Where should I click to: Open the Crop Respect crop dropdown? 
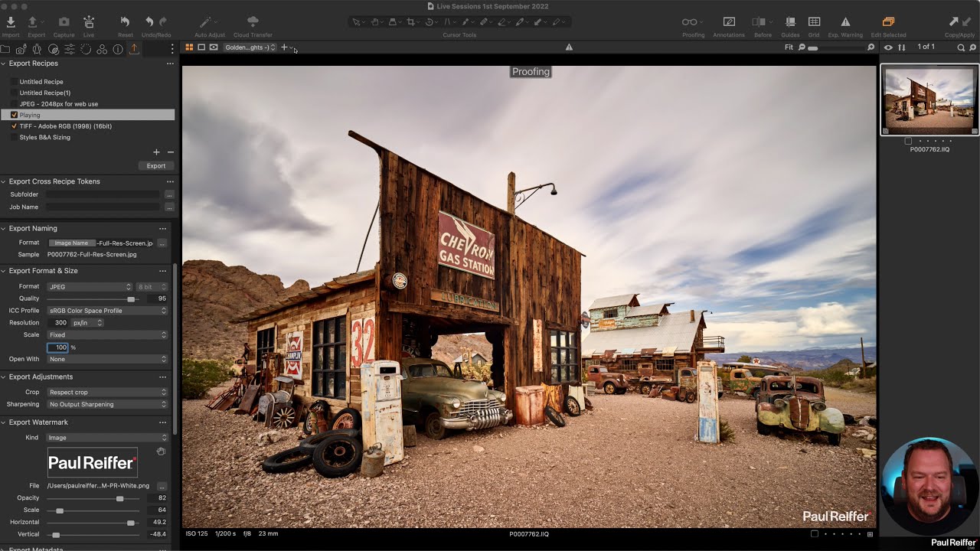[x=107, y=392]
